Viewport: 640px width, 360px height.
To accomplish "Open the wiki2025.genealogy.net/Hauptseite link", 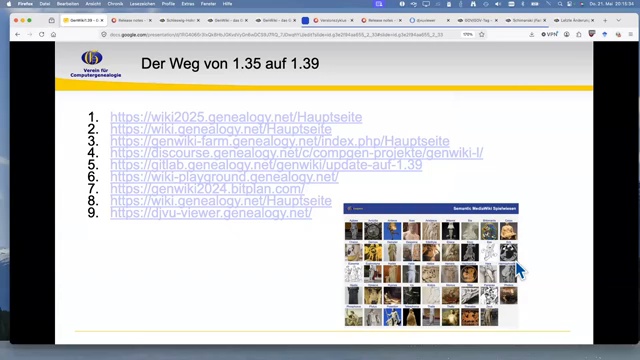I will (236, 117).
